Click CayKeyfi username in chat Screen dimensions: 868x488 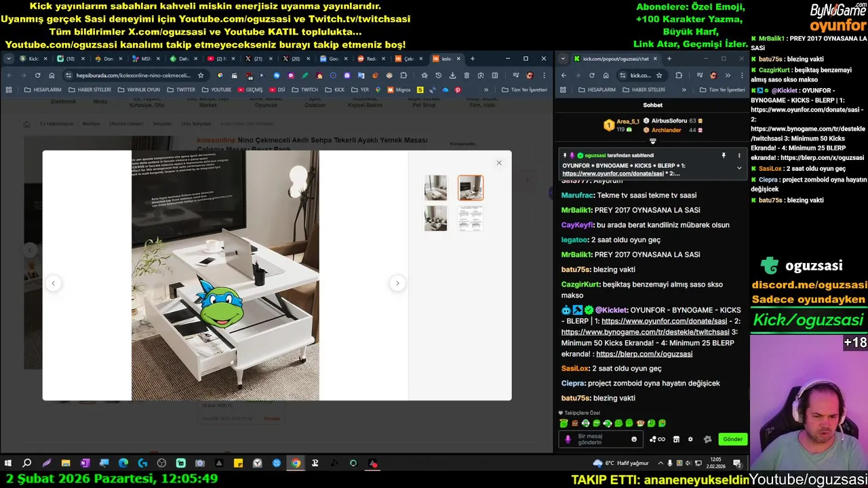click(578, 225)
